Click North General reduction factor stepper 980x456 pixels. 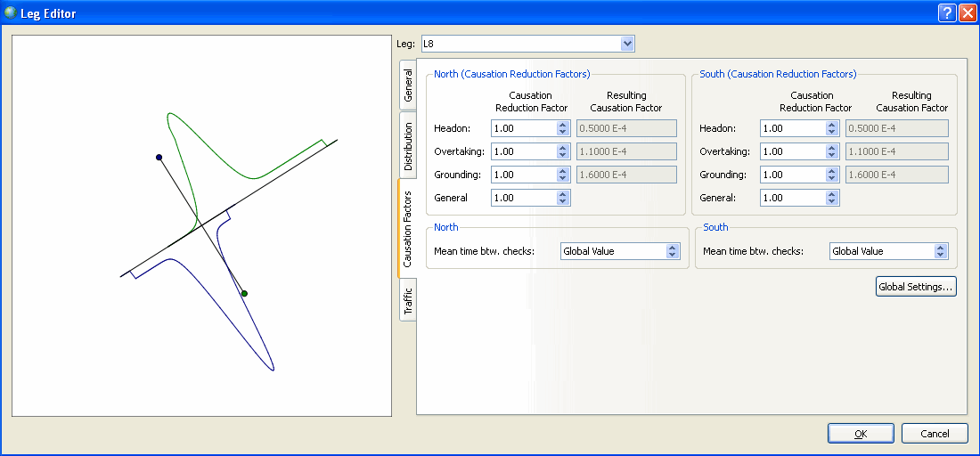tap(562, 198)
